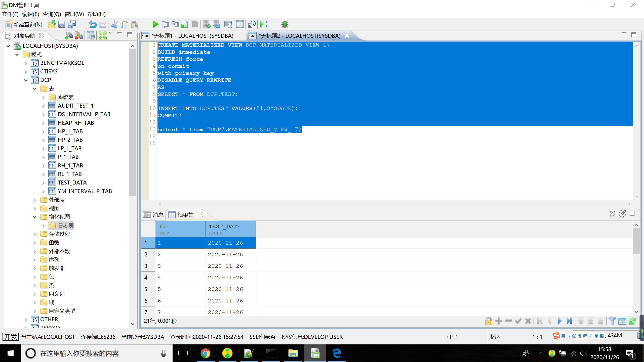This screenshot has height=362, width=644.
Task: Click the Save disk icon
Action: [x=61, y=24]
